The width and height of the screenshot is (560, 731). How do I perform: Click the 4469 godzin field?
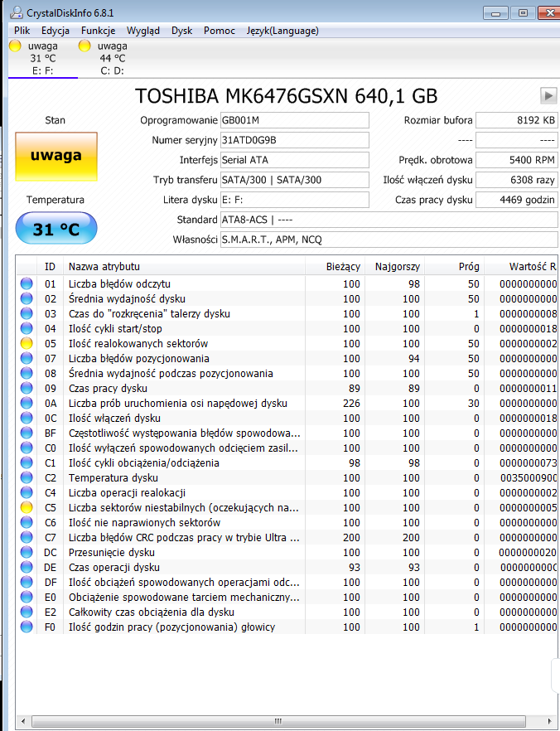[517, 200]
